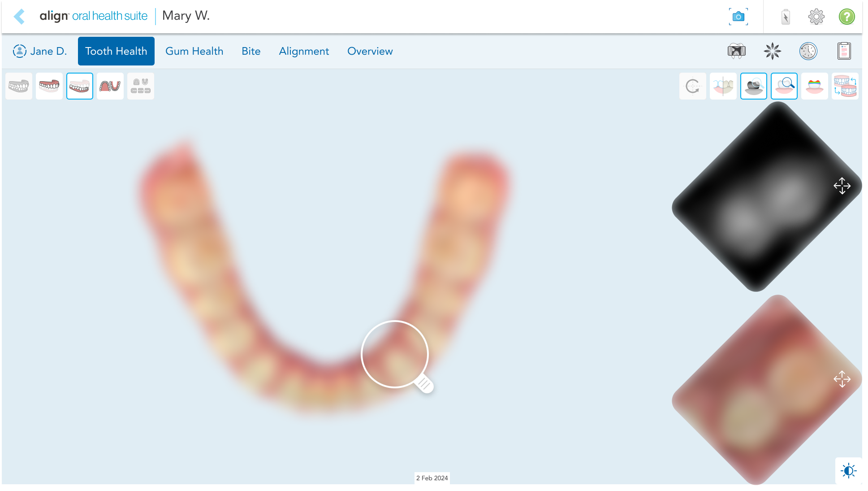Click the rainbow tooth color map icon

tap(814, 86)
